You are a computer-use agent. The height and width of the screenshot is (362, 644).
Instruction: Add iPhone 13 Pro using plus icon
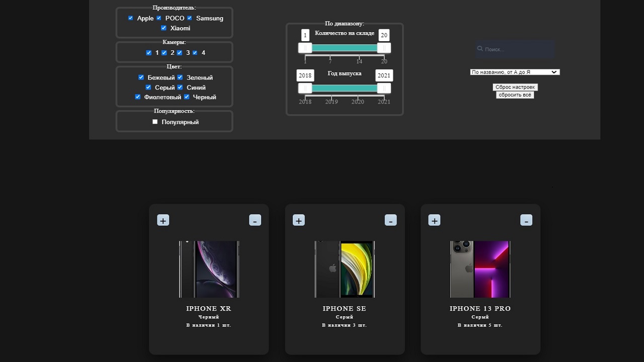tap(434, 220)
